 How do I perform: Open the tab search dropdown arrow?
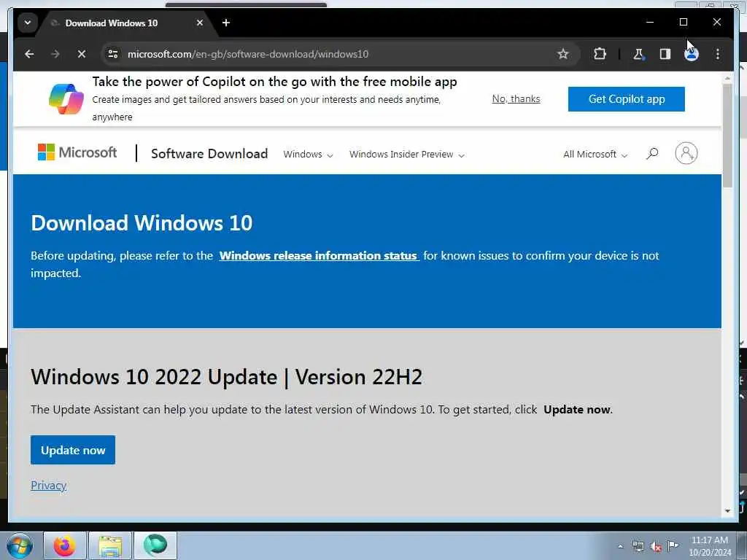[x=28, y=23]
